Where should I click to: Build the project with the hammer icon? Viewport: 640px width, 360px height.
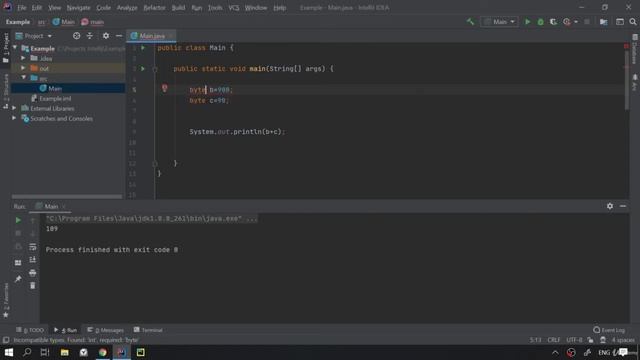470,22
